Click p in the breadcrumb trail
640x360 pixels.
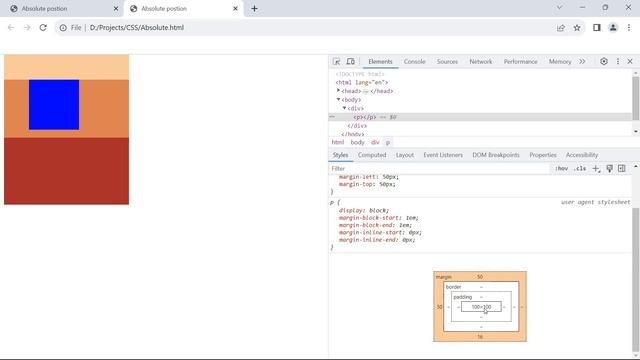388,142
